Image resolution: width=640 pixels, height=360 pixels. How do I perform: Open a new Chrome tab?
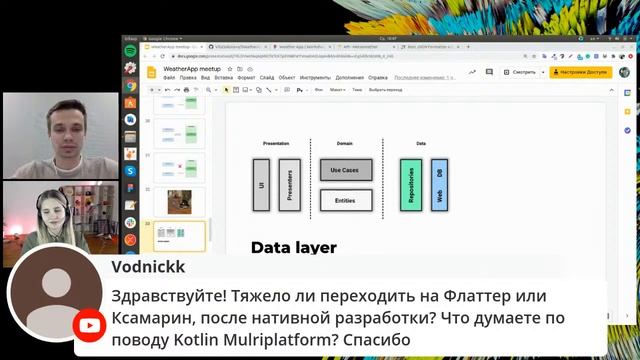click(468, 47)
